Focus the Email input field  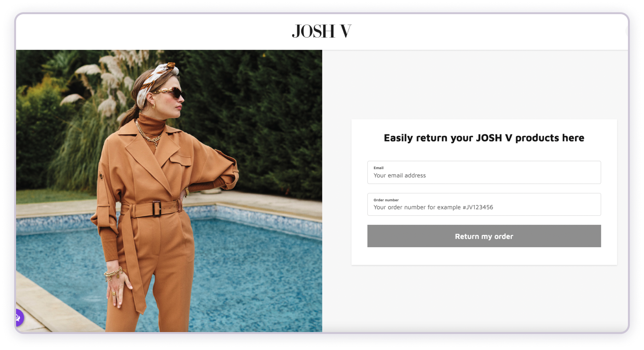pos(484,172)
